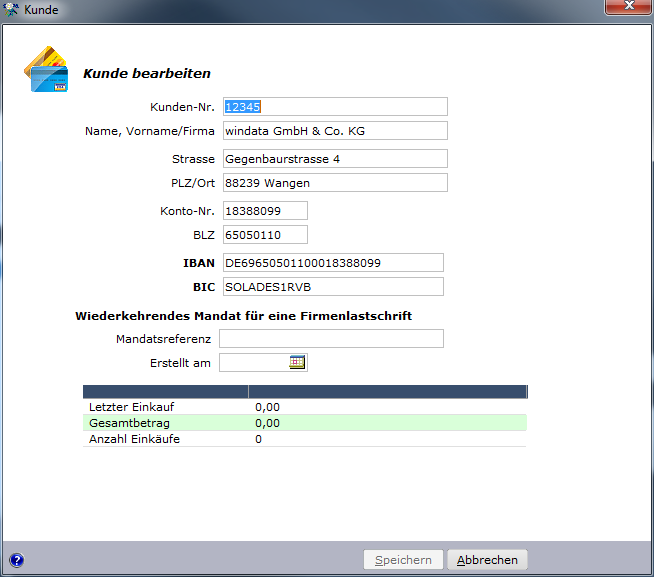This screenshot has height=577, width=654.
Task: Select the Anzahl Einkäufe row label
Action: coord(134,439)
